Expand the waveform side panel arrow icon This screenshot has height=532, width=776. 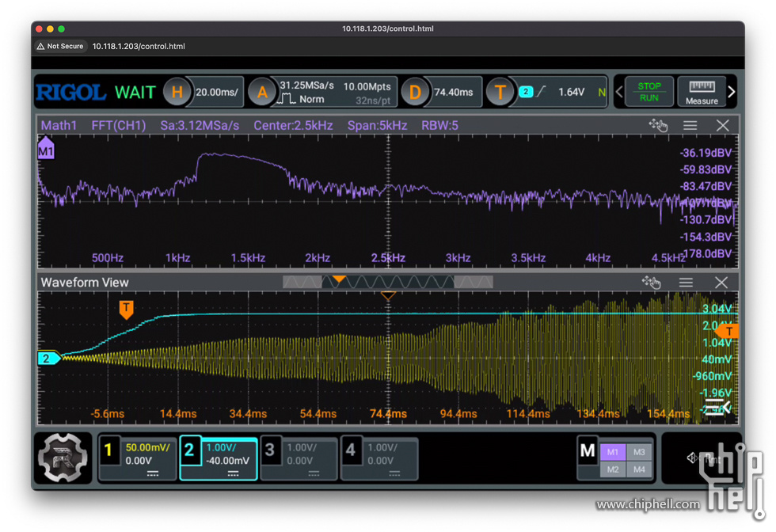pyautogui.click(x=717, y=407)
